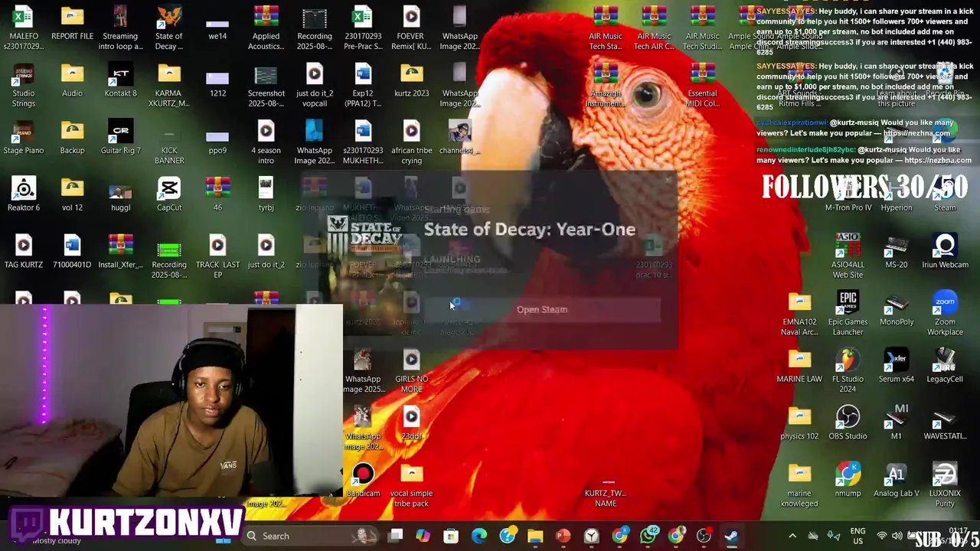Select the Analog Lab V icon
The image size is (980, 551).
(x=897, y=481)
